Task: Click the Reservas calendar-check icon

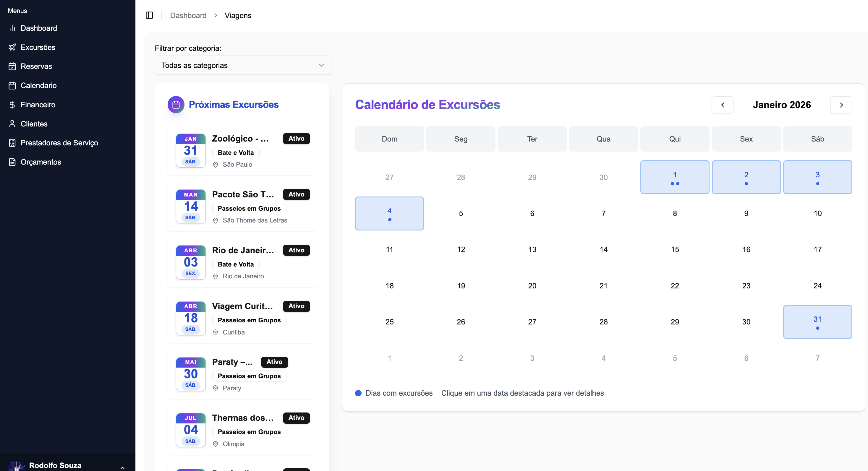Action: [x=12, y=66]
